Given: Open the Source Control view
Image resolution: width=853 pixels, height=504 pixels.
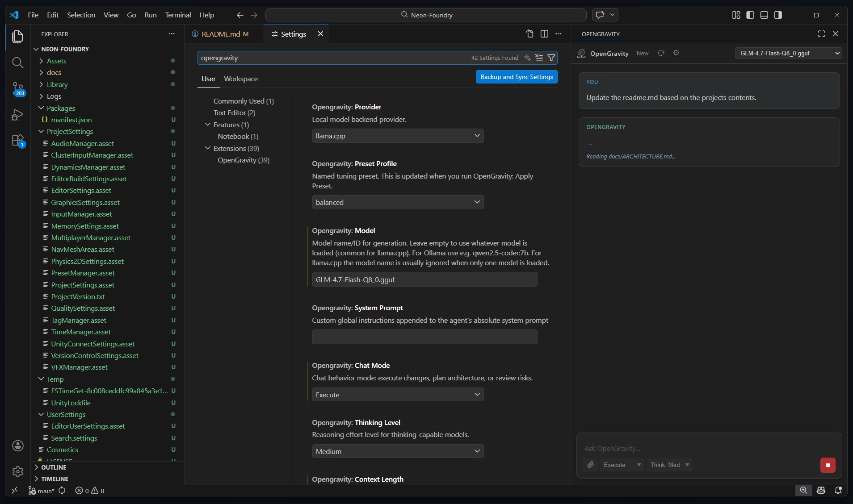Looking at the screenshot, I should 17,89.
